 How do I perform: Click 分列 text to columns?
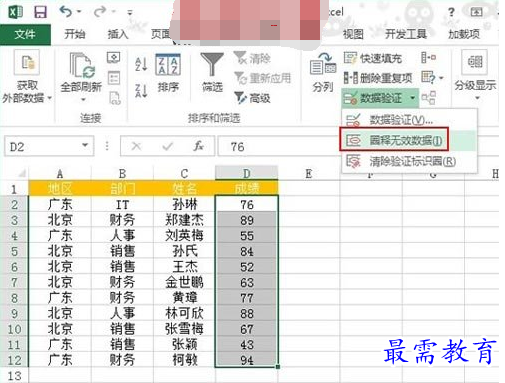(322, 72)
